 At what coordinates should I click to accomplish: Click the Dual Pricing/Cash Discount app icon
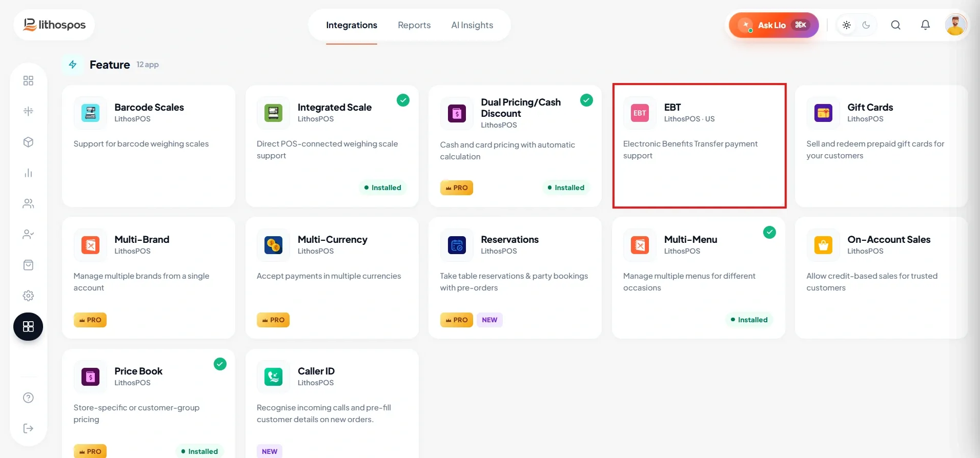[x=457, y=113]
